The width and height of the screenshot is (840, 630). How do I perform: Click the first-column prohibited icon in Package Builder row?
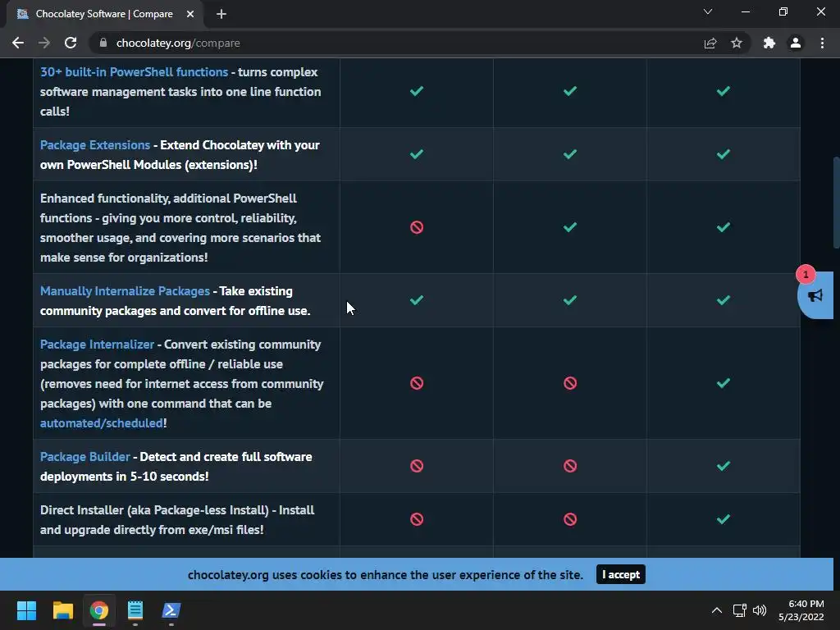click(416, 466)
